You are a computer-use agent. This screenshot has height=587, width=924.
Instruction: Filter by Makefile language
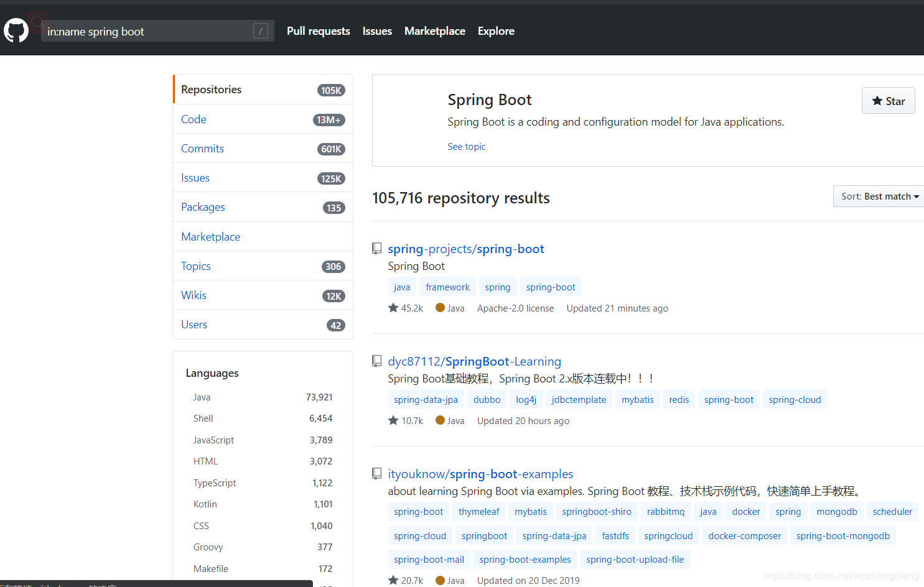[x=263, y=569]
